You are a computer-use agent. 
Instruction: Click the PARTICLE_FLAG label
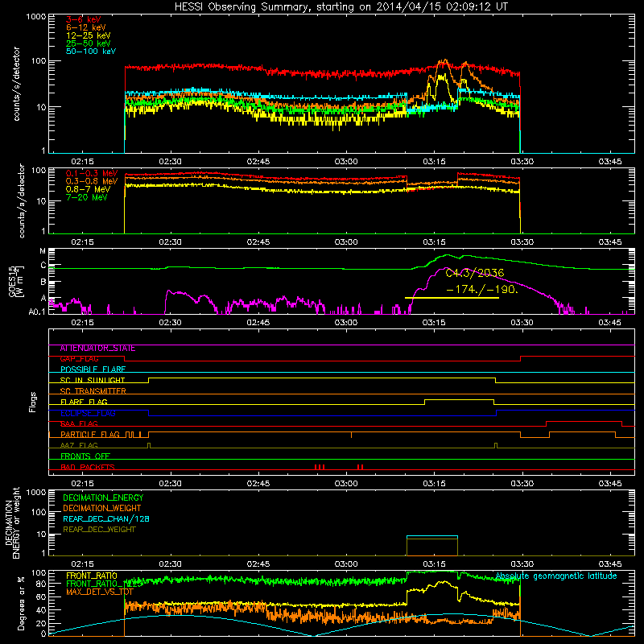pyautogui.click(x=90, y=434)
